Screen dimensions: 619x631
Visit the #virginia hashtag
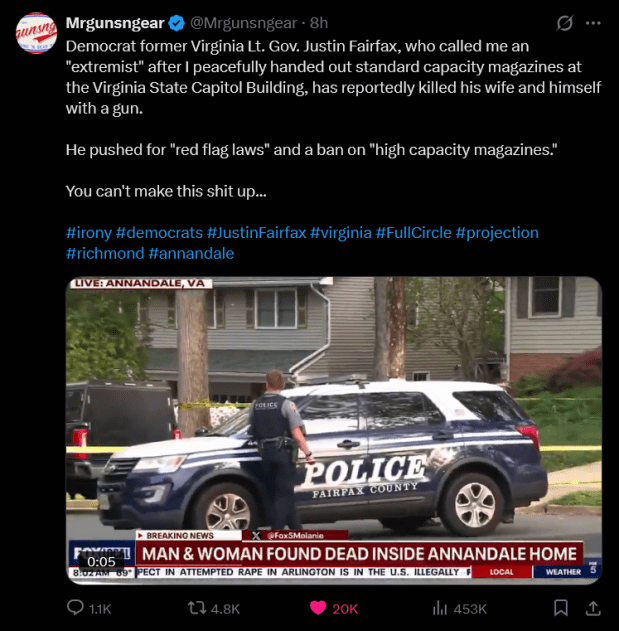[341, 233]
